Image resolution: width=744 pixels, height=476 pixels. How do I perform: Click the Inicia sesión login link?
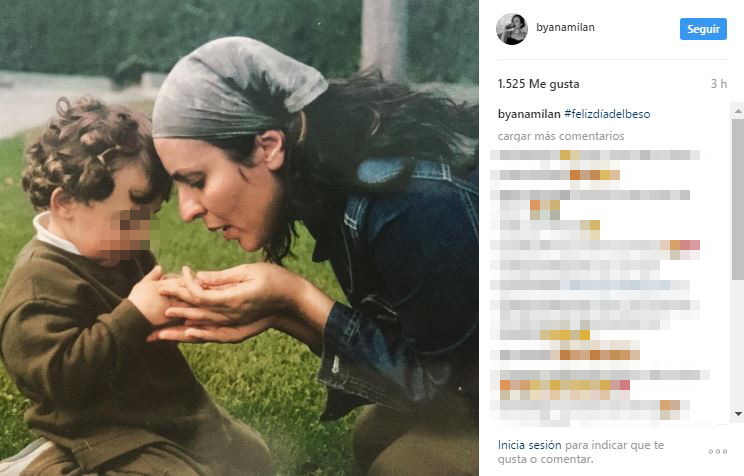click(x=529, y=445)
